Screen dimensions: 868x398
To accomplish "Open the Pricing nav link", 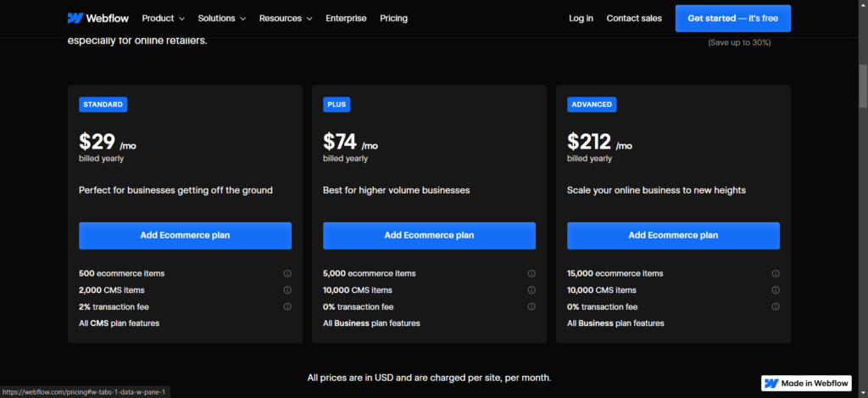I will [393, 19].
